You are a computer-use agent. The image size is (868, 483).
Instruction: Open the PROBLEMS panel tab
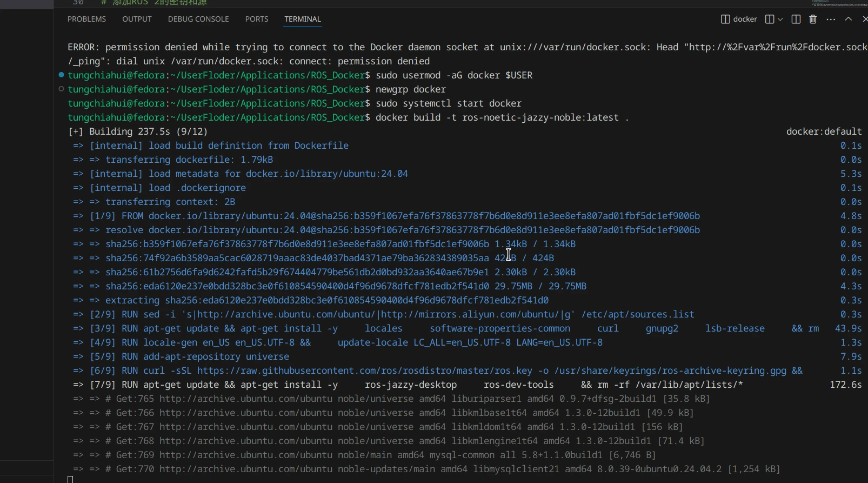coord(86,19)
